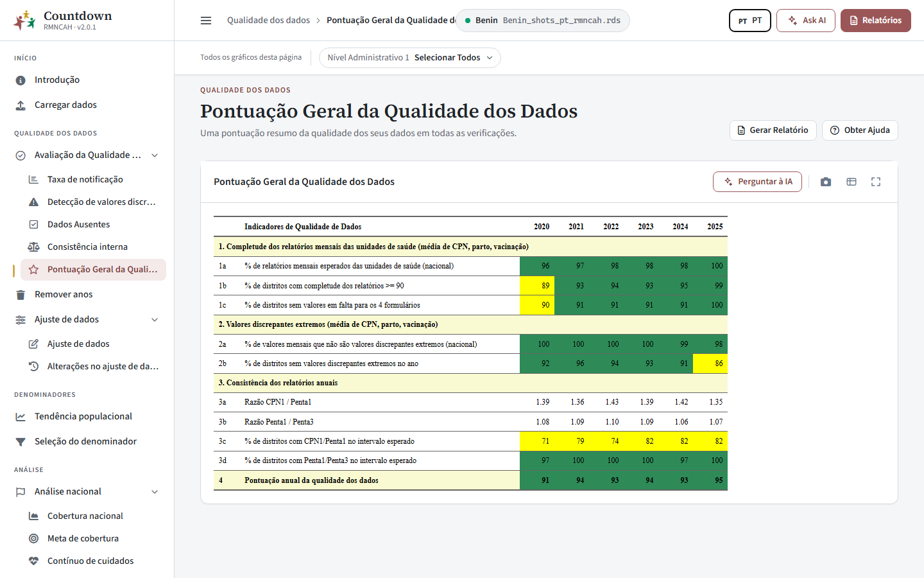Click the Meta de cobertura target icon
The height and width of the screenshot is (578, 924).
(33, 539)
